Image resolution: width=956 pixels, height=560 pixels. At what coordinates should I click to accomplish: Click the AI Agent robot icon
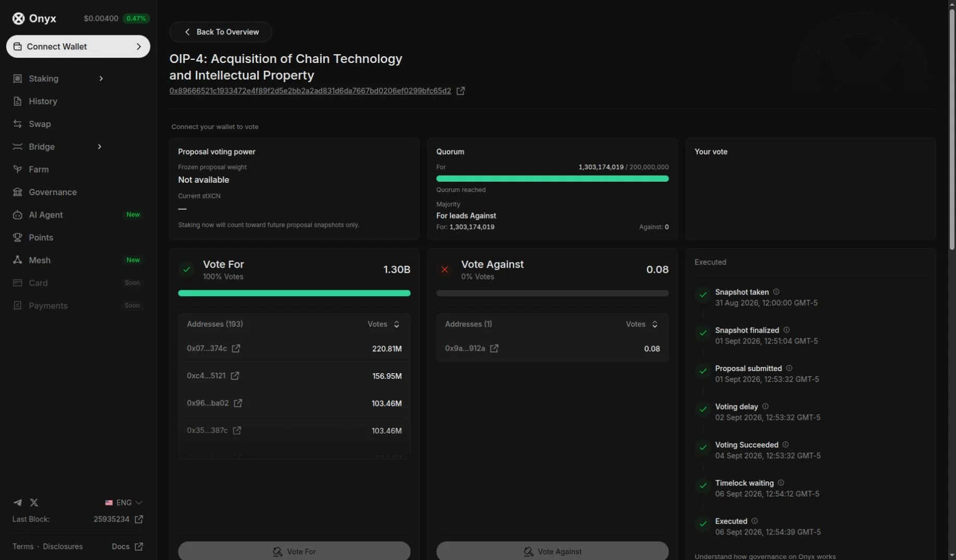coord(18,215)
